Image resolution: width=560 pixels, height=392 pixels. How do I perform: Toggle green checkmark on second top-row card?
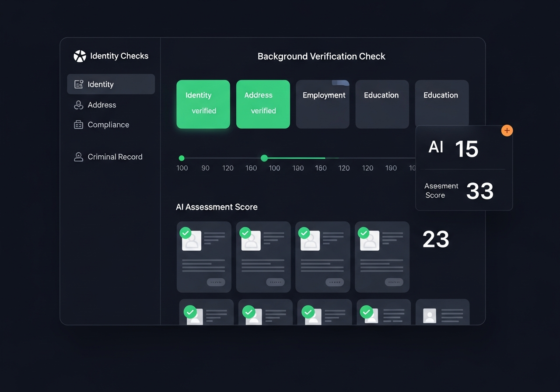pyautogui.click(x=245, y=233)
